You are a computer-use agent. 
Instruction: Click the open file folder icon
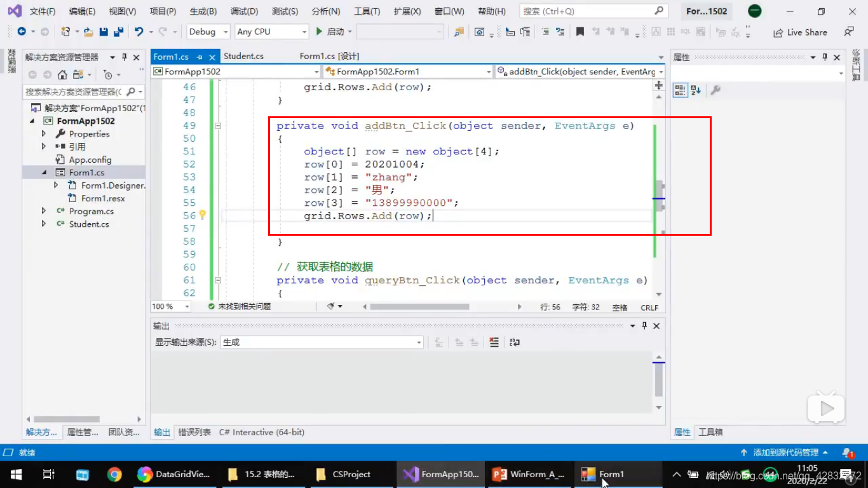88,32
